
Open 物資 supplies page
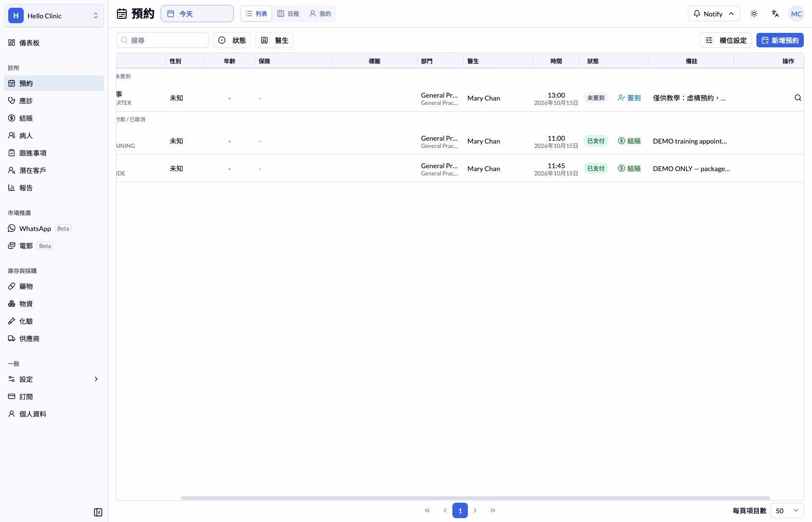pos(54,304)
